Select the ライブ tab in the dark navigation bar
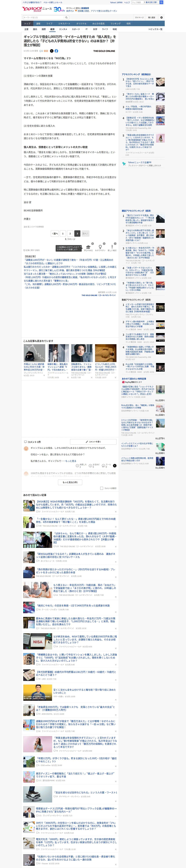This screenshot has height=868, width=186. point(49,24)
